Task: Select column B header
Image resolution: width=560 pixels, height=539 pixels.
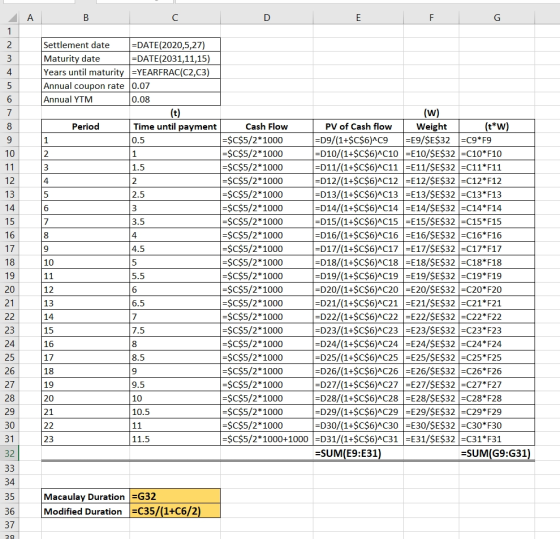Action: [86, 18]
